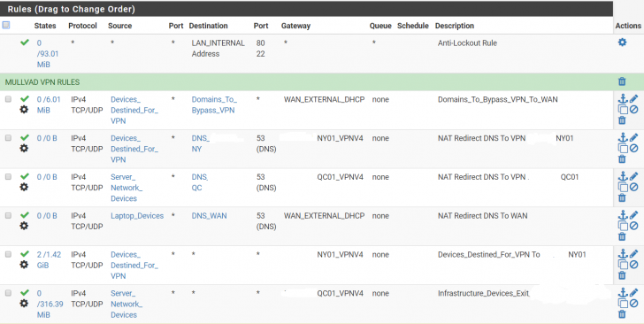Open the 0 /93.01 MiB states link
The height and width of the screenshot is (324, 644).
pyautogui.click(x=48, y=53)
